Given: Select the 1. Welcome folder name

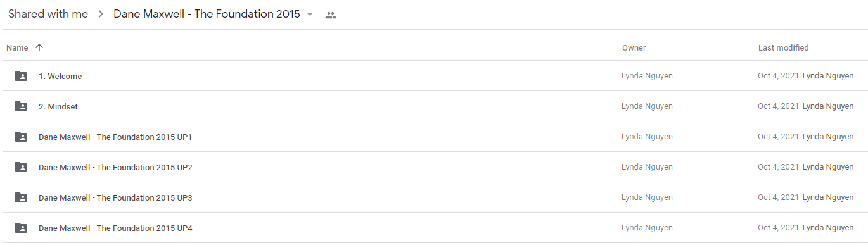Looking at the screenshot, I should click(60, 77).
